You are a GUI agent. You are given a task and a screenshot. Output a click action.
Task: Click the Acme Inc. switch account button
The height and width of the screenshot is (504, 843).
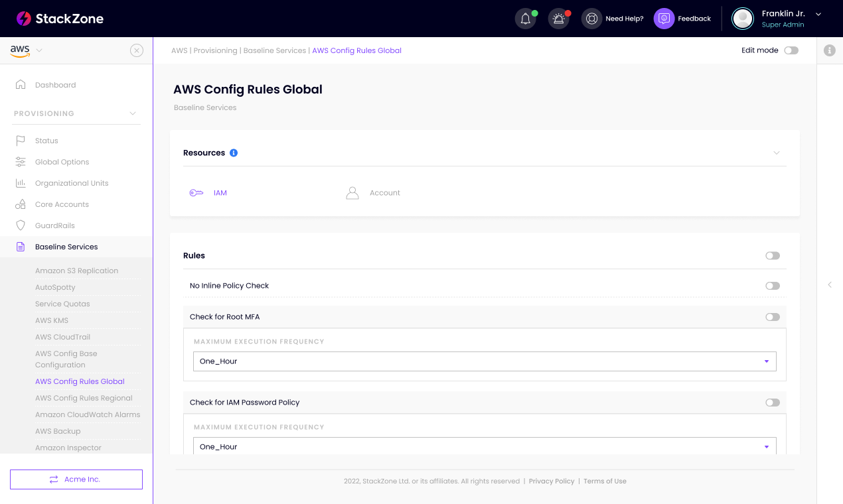(76, 479)
